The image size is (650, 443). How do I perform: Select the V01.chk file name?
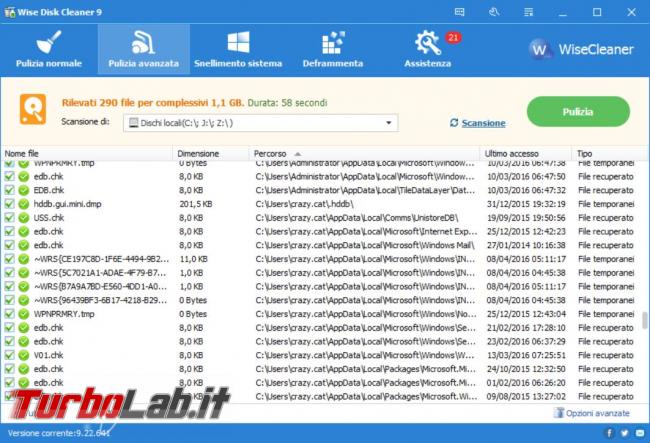[49, 355]
